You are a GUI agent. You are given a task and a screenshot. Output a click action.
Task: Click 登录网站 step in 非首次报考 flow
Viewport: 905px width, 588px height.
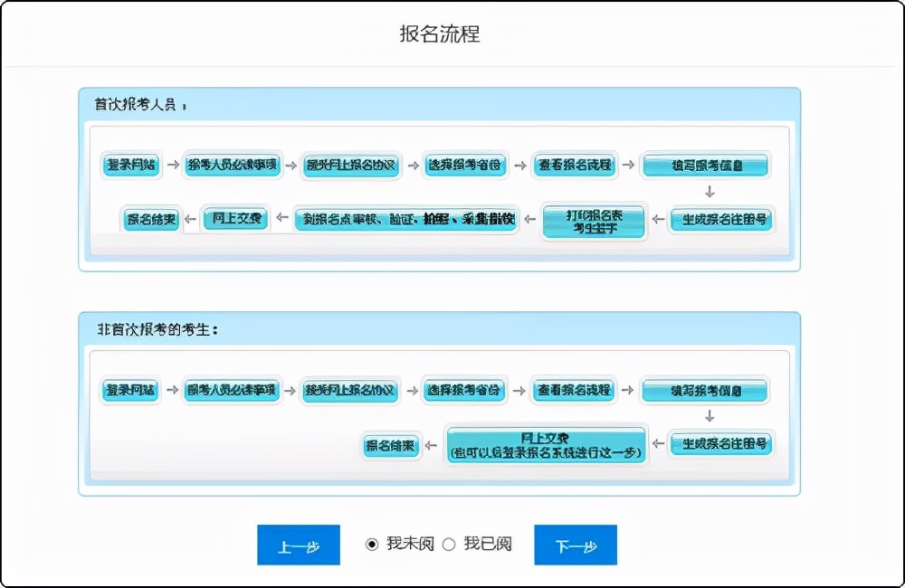tap(131, 391)
